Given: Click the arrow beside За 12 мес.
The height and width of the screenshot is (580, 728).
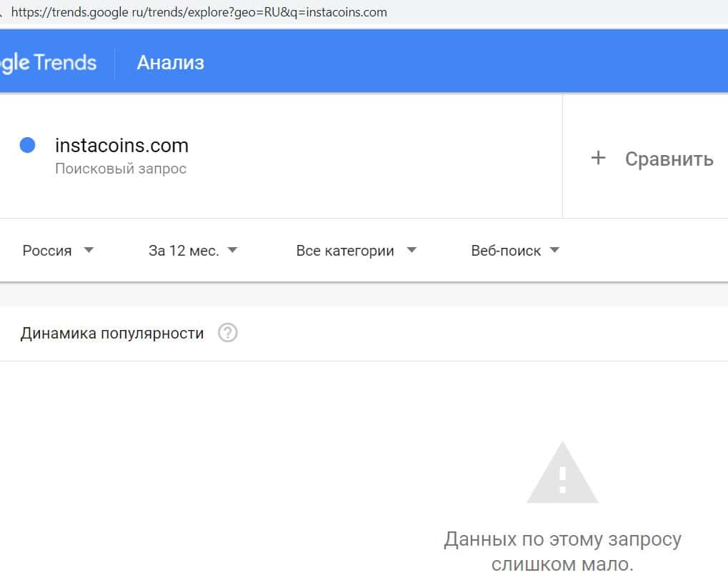Looking at the screenshot, I should [x=232, y=250].
